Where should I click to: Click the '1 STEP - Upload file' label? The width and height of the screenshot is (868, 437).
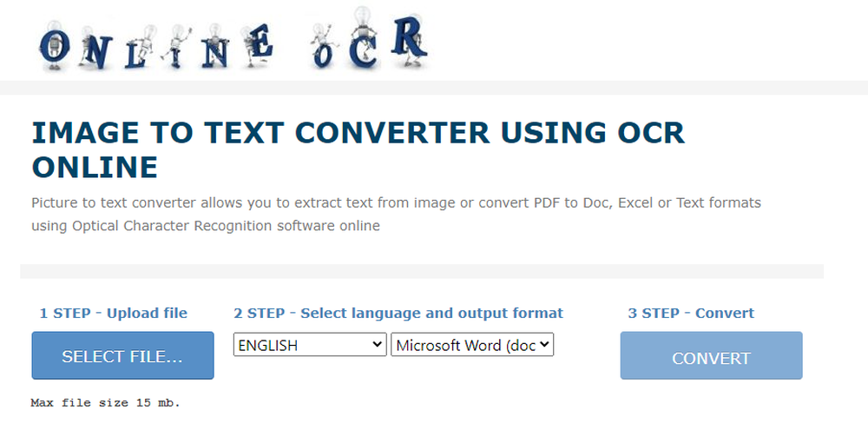pyautogui.click(x=114, y=313)
